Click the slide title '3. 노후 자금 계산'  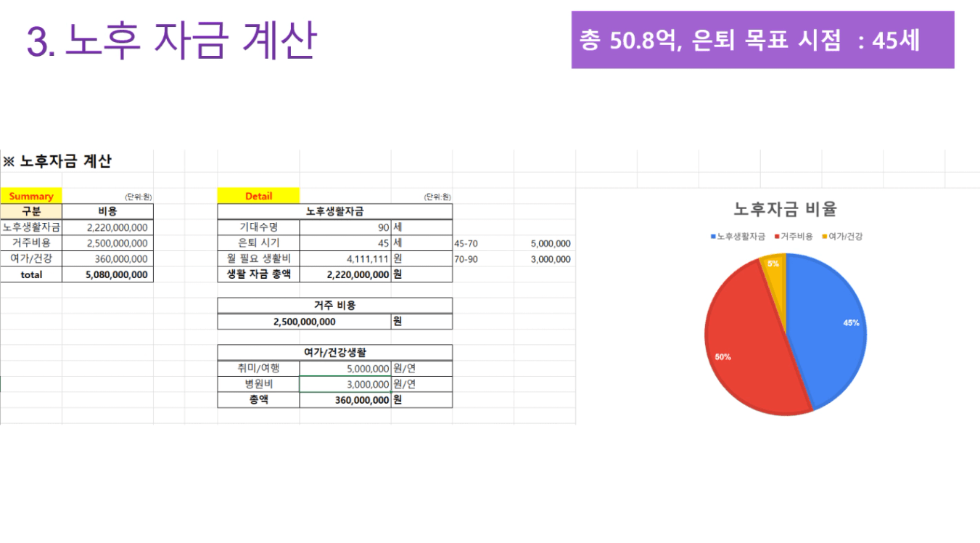click(x=171, y=41)
